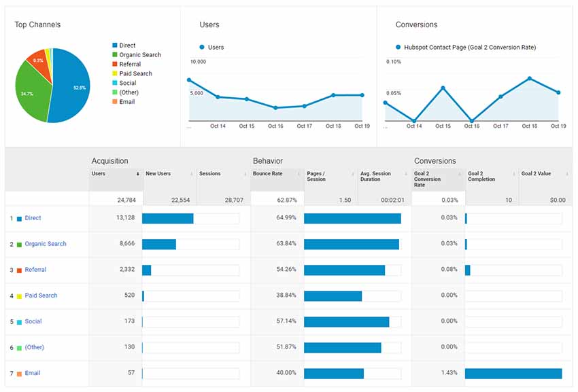Sort table by Avg. Session Duration column

(x=377, y=177)
